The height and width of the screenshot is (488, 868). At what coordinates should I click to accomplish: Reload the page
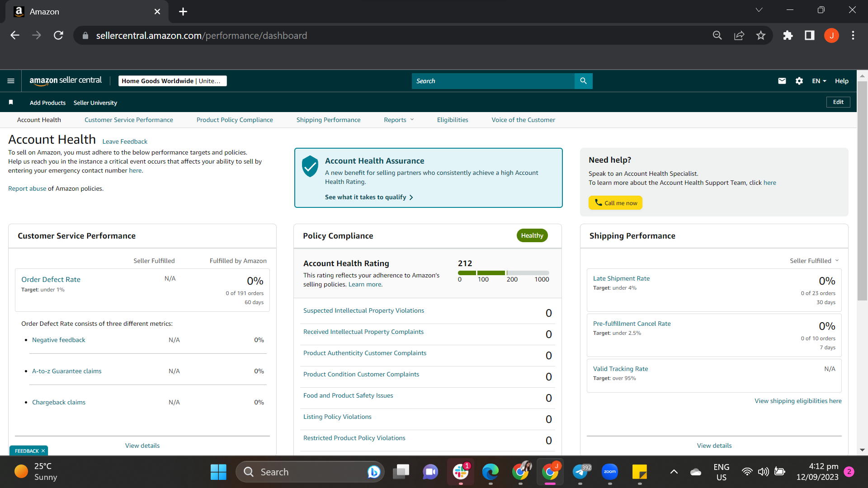click(x=58, y=35)
